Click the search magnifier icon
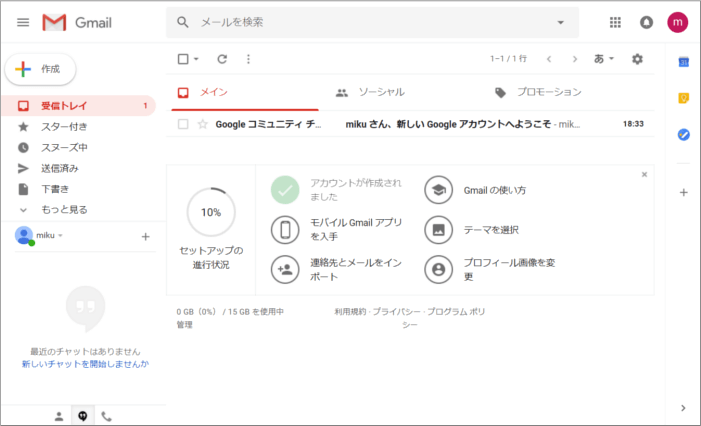This screenshot has width=701, height=426. (182, 22)
